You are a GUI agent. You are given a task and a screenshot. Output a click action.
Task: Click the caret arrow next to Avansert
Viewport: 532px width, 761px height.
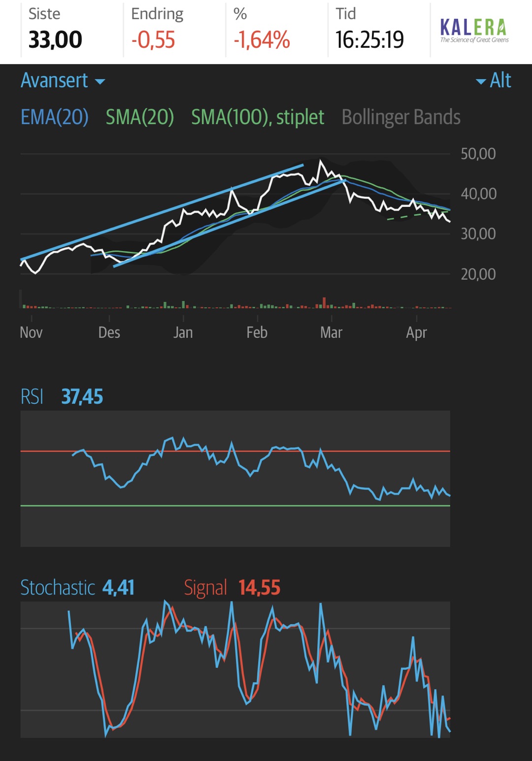(x=100, y=82)
